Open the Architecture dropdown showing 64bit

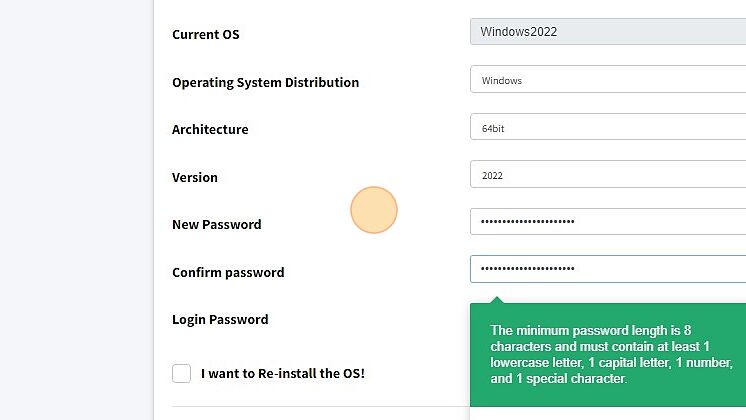pos(608,127)
